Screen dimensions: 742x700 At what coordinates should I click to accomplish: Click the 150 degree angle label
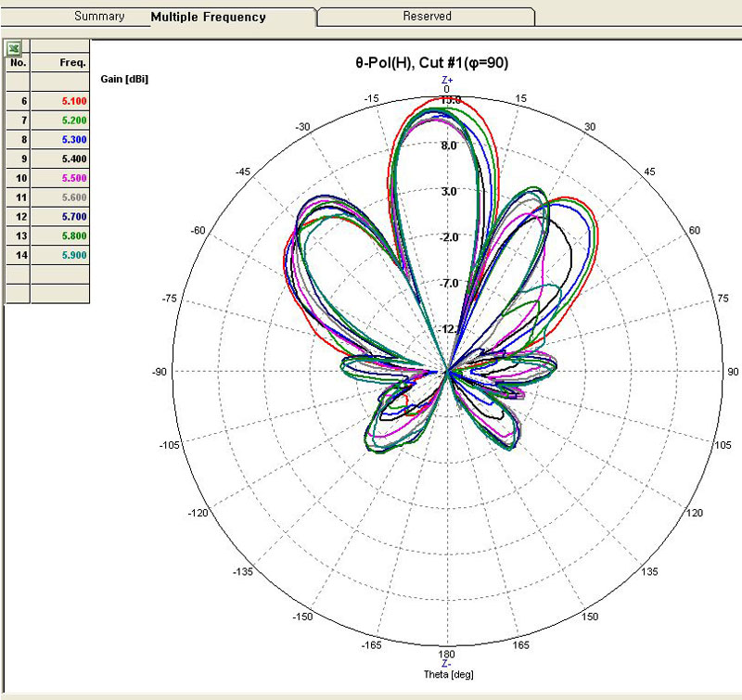[x=590, y=617]
